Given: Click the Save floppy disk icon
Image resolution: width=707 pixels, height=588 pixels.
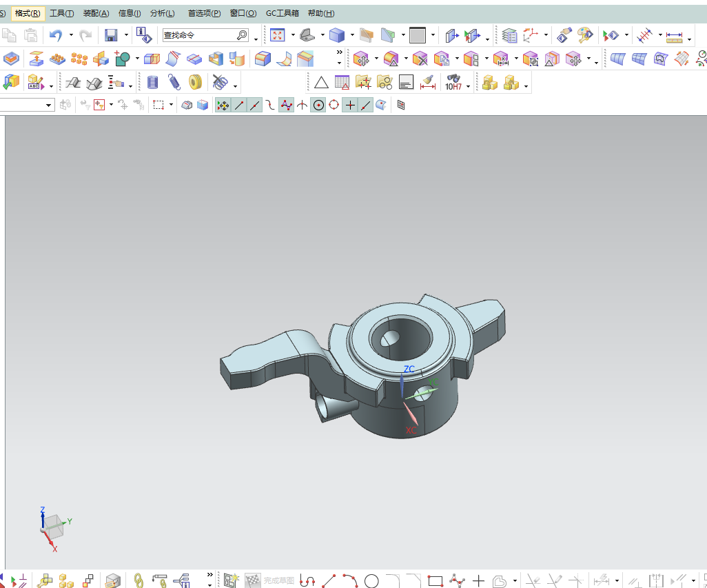Looking at the screenshot, I should point(111,35).
